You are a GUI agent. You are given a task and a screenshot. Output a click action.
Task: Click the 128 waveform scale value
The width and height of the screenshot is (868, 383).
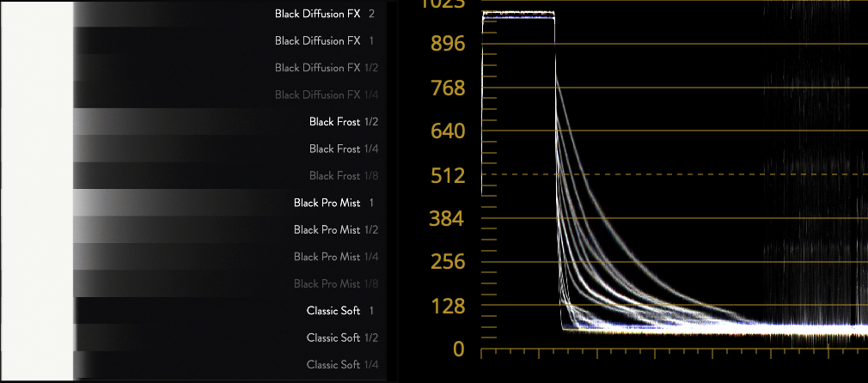click(x=448, y=306)
